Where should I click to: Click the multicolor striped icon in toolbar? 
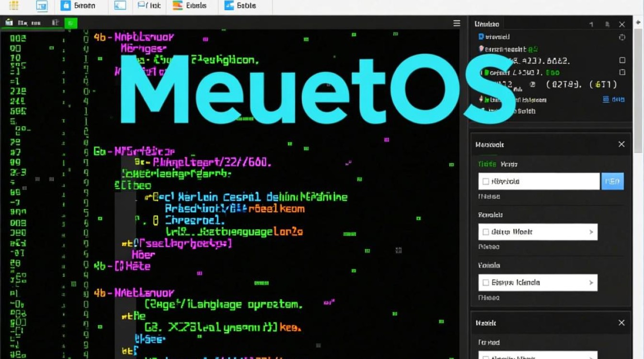(x=178, y=6)
